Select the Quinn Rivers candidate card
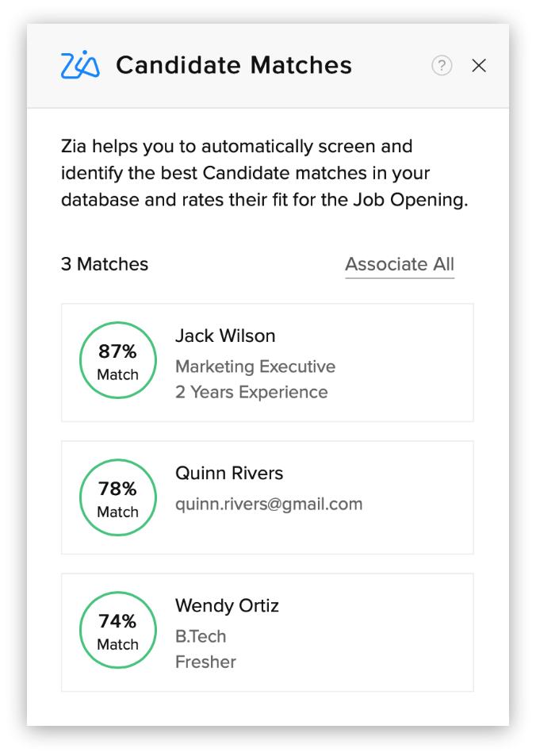The height and width of the screenshot is (756, 536). point(267,497)
